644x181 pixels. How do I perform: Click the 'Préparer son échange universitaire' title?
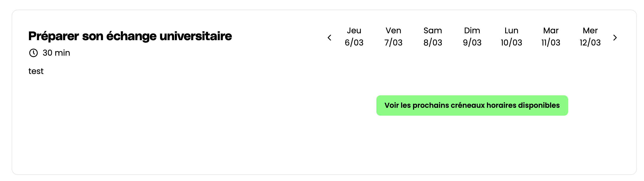click(x=130, y=36)
